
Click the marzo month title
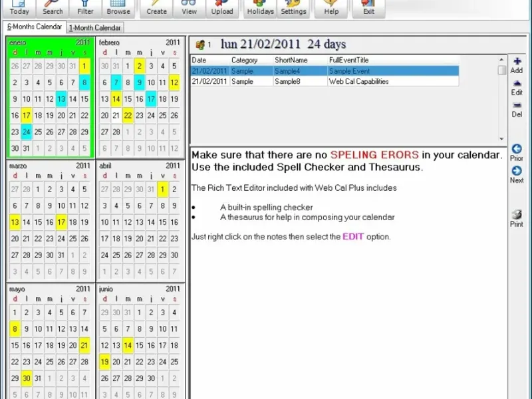pyautogui.click(x=18, y=166)
